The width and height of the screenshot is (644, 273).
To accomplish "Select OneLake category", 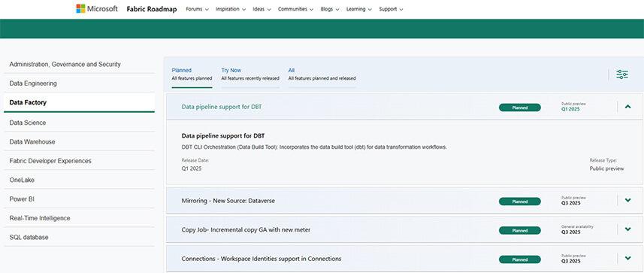I will (x=79, y=180).
